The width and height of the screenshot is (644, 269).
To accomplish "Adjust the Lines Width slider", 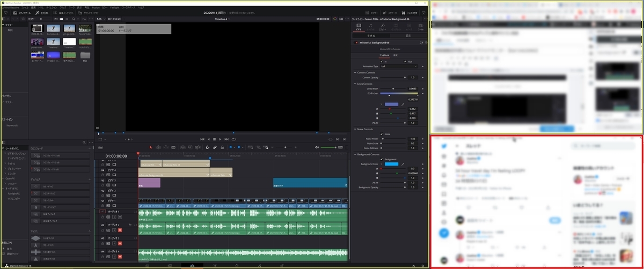I will (393, 88).
